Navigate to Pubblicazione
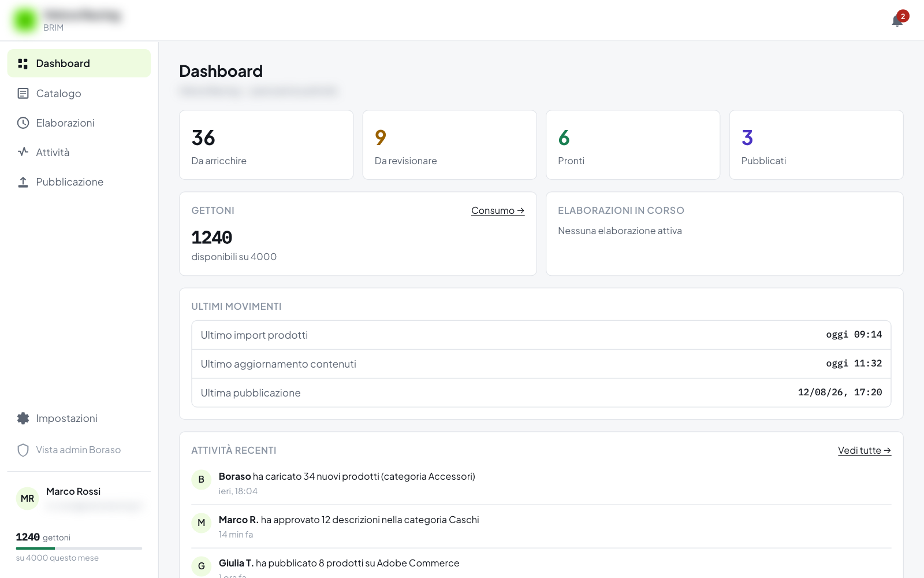The image size is (924, 578). (x=79, y=182)
